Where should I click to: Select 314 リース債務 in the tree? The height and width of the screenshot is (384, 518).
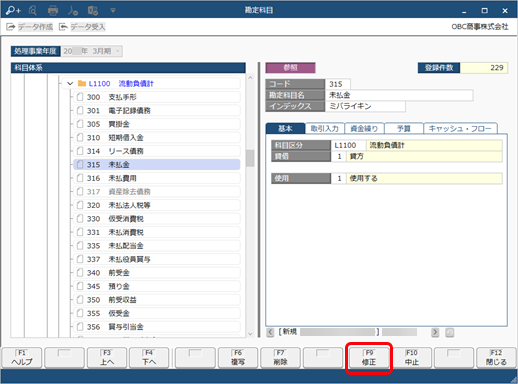click(157, 151)
